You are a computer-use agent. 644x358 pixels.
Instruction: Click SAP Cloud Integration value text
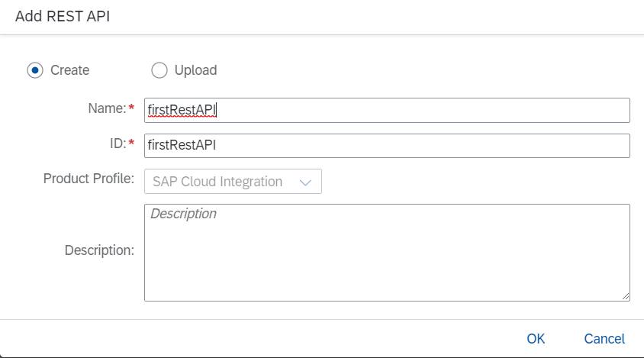tap(217, 182)
